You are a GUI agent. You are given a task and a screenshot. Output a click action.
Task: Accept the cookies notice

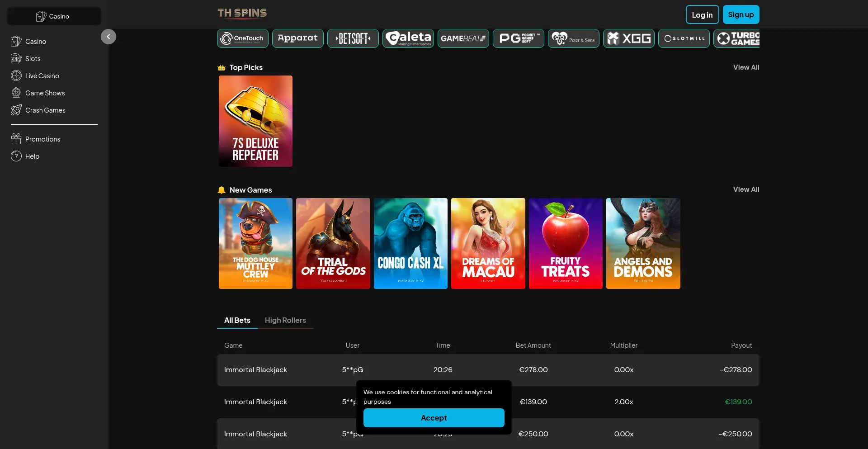click(x=434, y=418)
